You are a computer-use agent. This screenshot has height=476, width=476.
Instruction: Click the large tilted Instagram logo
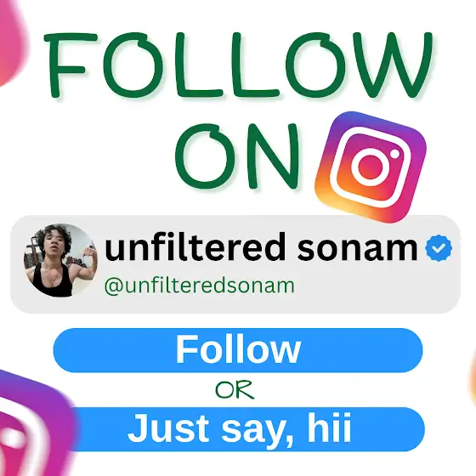[371, 167]
